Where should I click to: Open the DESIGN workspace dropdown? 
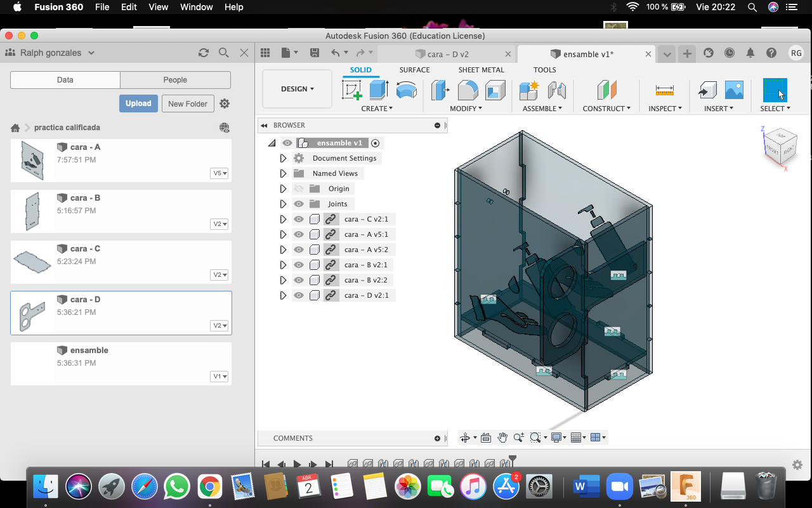[x=297, y=89]
